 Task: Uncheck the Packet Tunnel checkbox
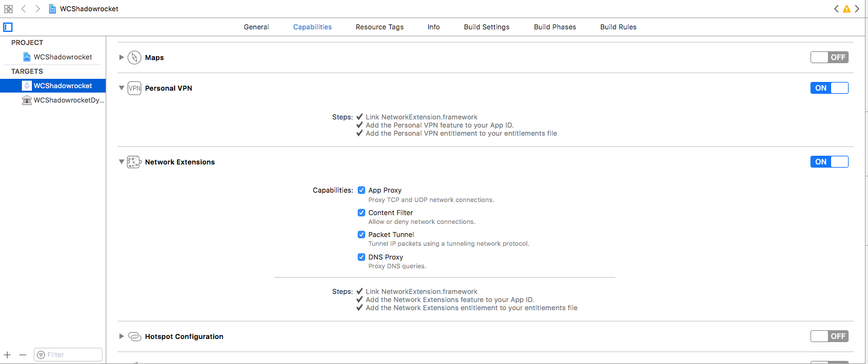point(361,235)
